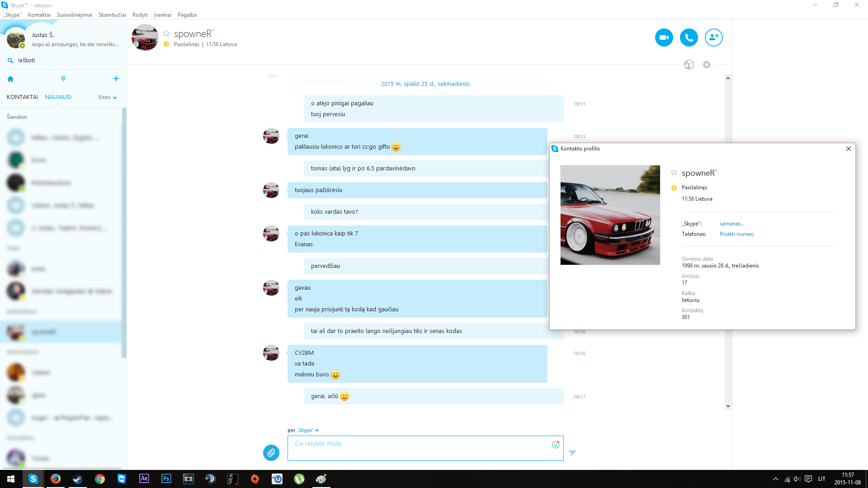Click the message 'CV2BM'

tap(304, 353)
